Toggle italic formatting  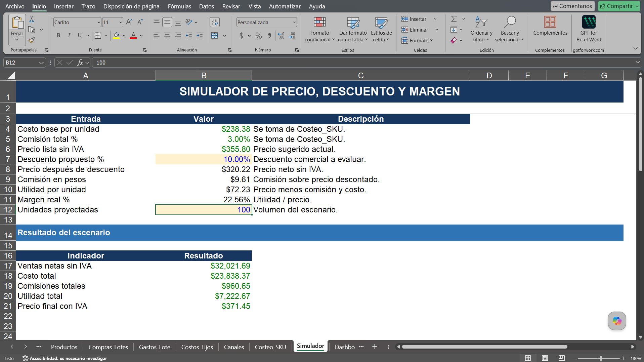pyautogui.click(x=69, y=35)
